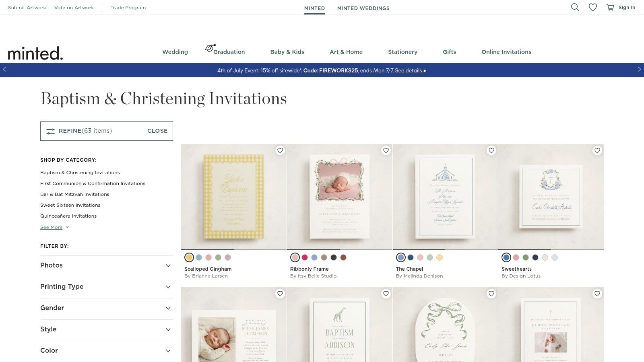The height and width of the screenshot is (362, 644).
Task: Select Baptism & Christening Invitations category
Action: [80, 173]
